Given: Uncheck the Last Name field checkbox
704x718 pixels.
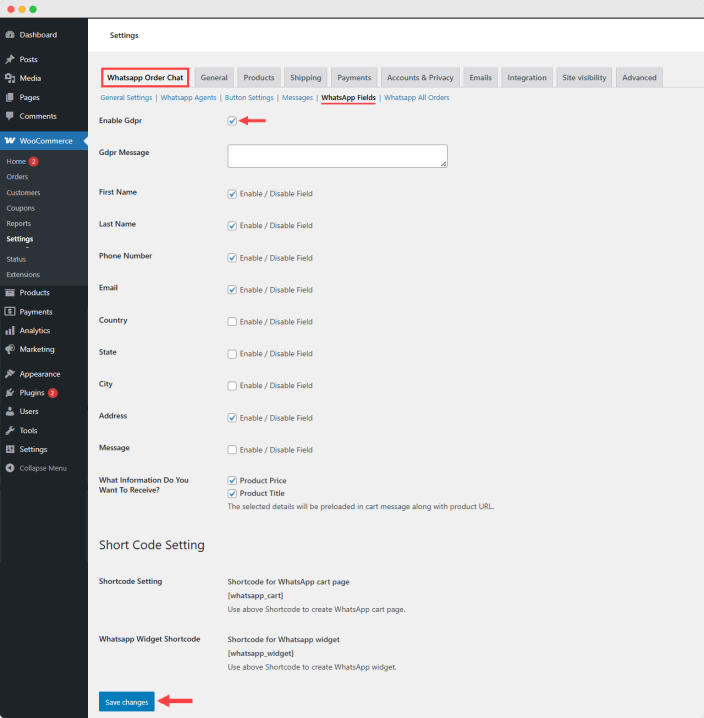Looking at the screenshot, I should [232, 226].
